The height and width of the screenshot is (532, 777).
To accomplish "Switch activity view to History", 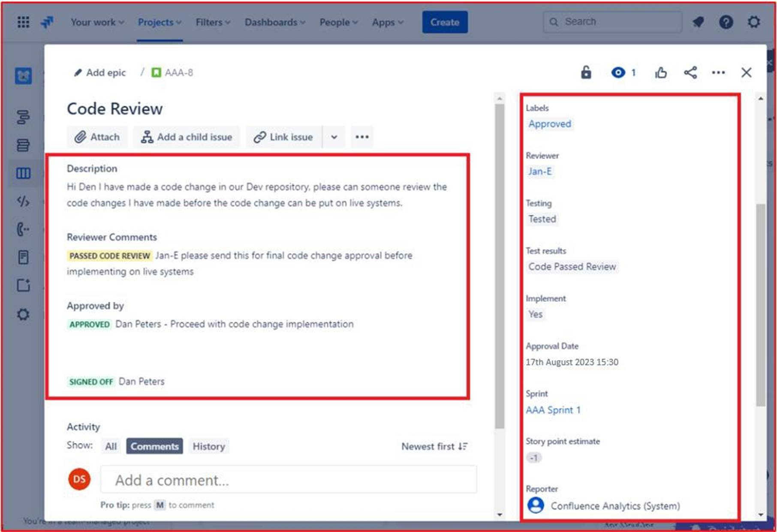I will pos(209,446).
